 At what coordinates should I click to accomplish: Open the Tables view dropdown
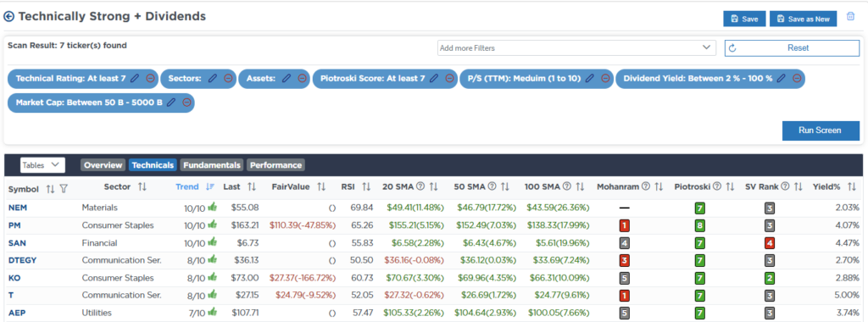[x=42, y=165]
